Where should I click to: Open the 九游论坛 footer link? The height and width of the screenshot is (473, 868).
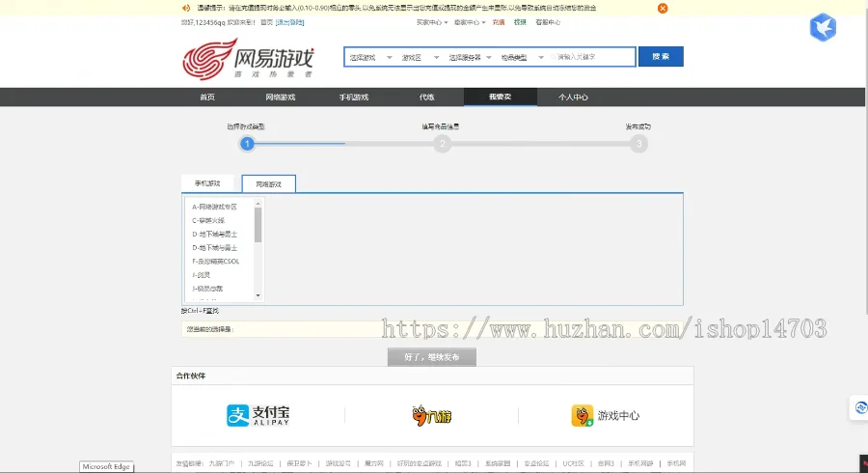tap(260, 463)
